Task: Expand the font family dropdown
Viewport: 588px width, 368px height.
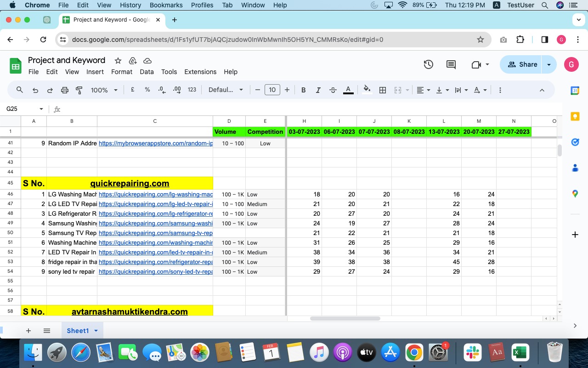Action: tap(226, 90)
